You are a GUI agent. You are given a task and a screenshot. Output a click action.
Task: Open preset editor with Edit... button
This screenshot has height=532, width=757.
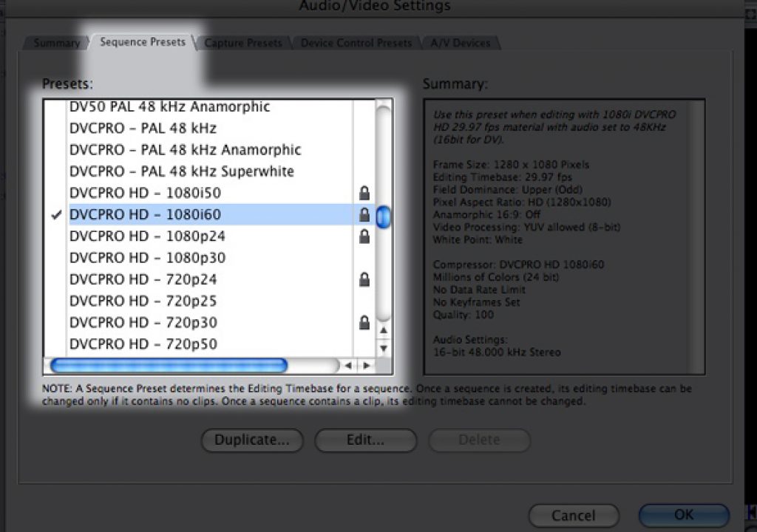click(x=365, y=440)
